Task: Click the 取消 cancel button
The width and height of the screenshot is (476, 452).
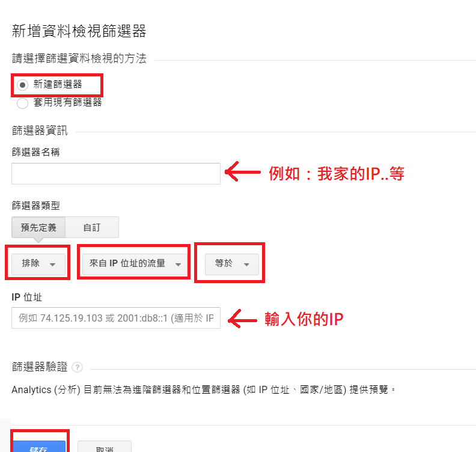Action: (x=105, y=447)
